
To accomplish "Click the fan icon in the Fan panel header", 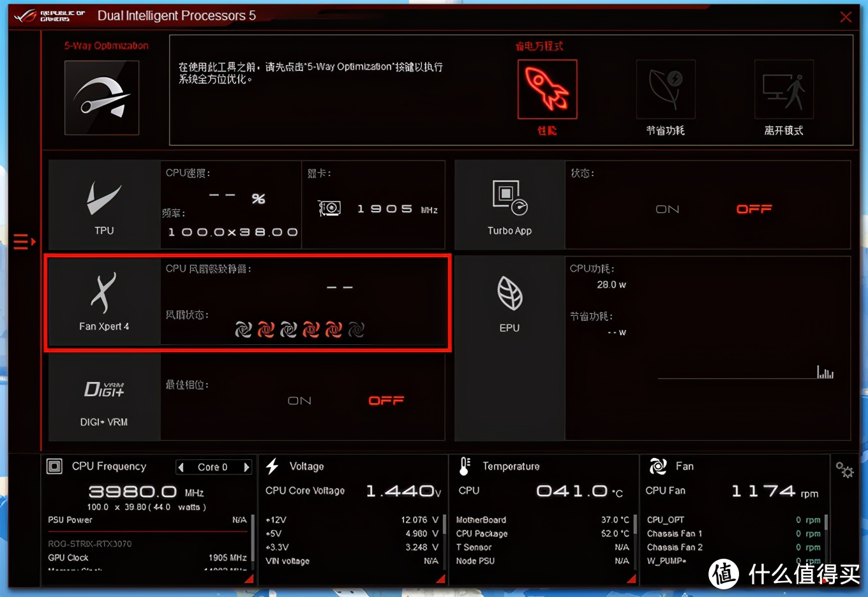I will [657, 466].
